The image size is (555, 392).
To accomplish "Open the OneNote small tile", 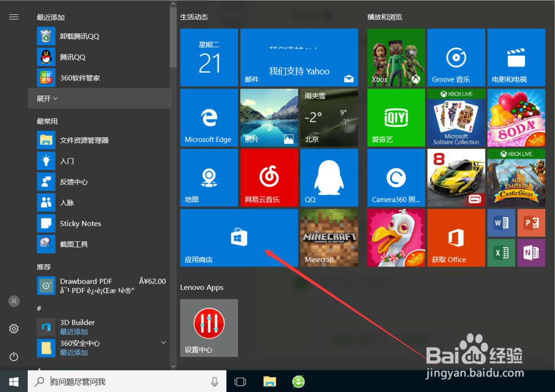I will coord(531,253).
